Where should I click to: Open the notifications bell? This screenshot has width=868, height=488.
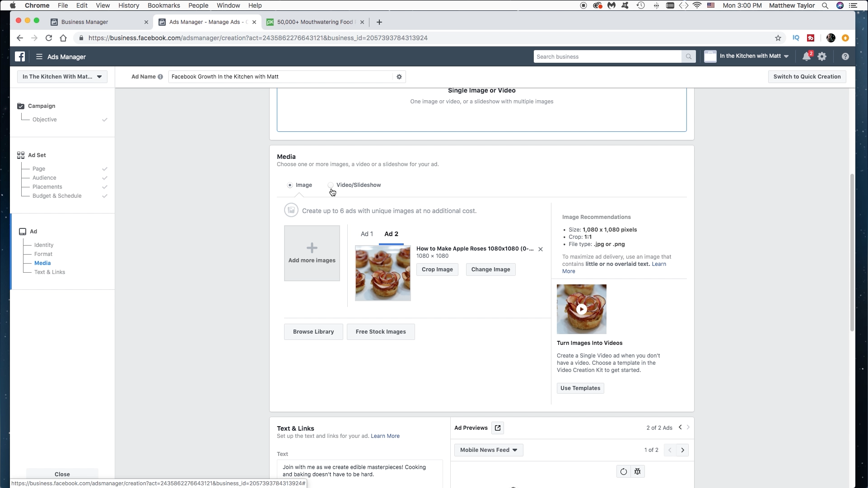pyautogui.click(x=807, y=56)
